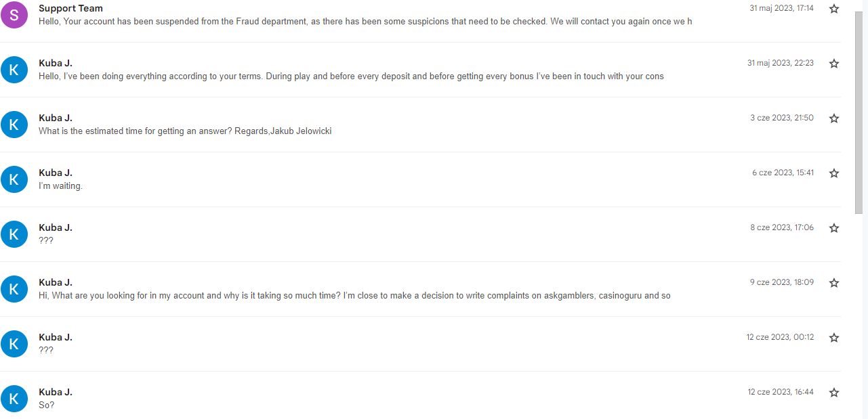Viewport: 868px width, 419px height.
Task: Open the "I'm waiting." message
Action: point(61,186)
